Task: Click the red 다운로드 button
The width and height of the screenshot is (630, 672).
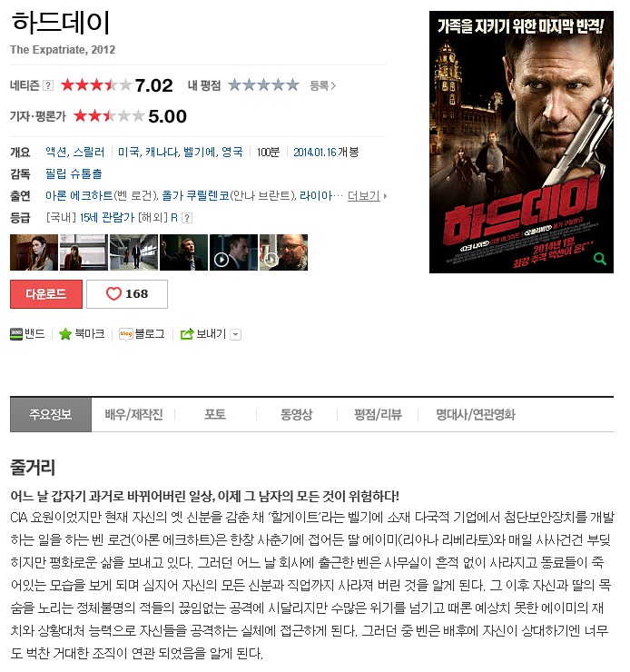Action: click(x=46, y=294)
